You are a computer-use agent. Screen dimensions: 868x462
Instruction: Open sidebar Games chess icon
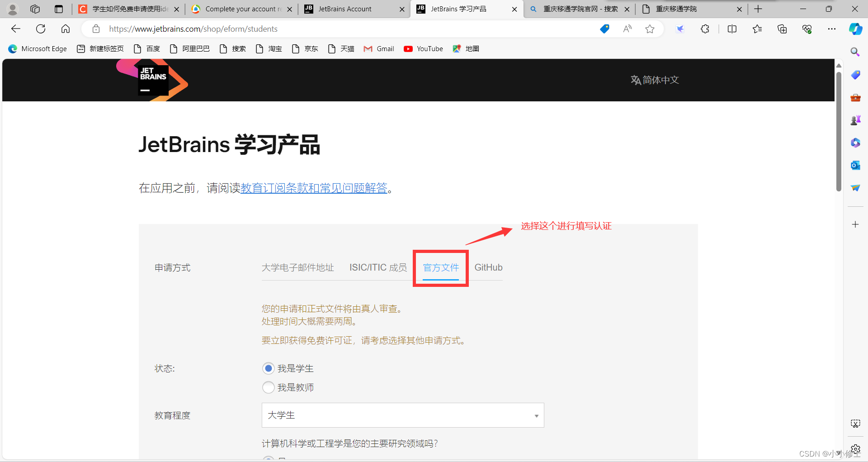[855, 120]
